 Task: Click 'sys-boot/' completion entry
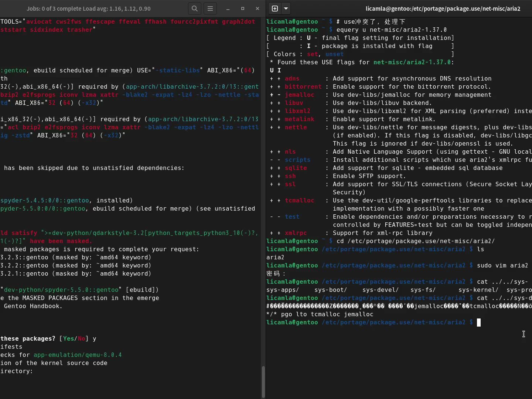[331, 290]
